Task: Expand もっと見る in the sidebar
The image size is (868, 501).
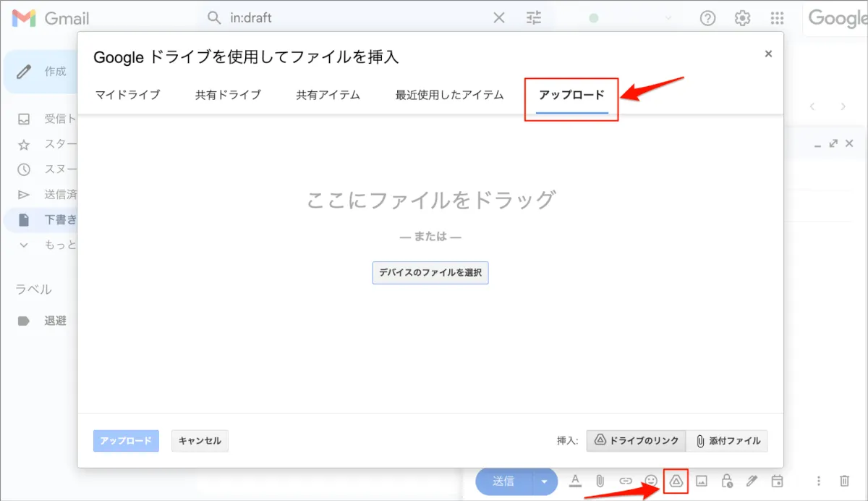Action: coord(43,245)
